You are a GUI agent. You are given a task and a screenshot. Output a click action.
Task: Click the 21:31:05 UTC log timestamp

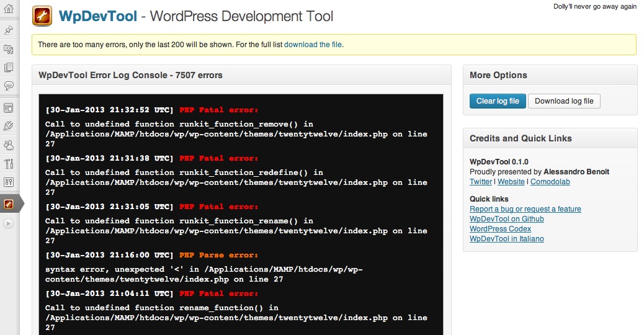[x=109, y=207]
